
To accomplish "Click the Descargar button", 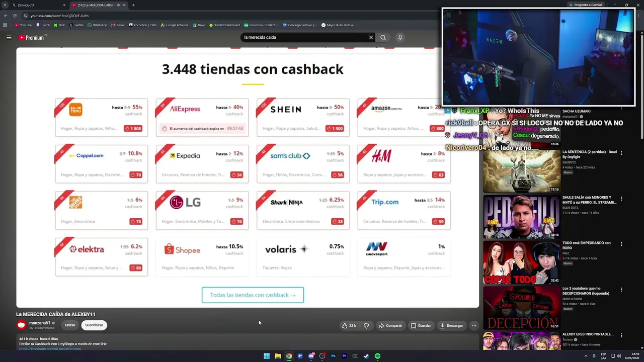I will (451, 325).
